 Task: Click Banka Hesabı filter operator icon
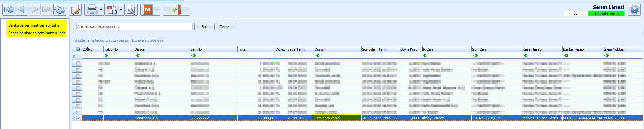pos(566,55)
